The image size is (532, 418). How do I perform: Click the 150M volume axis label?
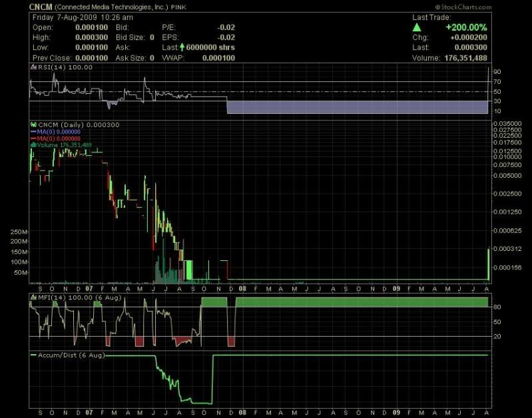click(19, 252)
